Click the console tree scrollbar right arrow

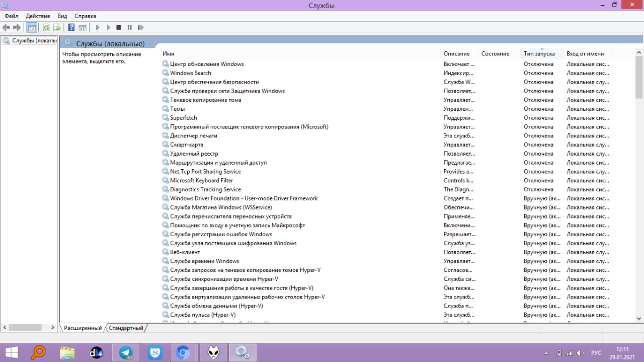pos(53,327)
